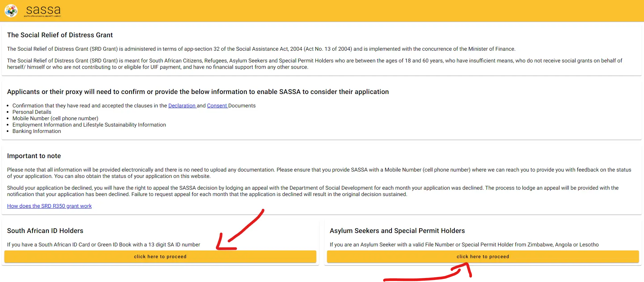
Task: Click the 'South African ID Holders' heading
Action: (45, 231)
